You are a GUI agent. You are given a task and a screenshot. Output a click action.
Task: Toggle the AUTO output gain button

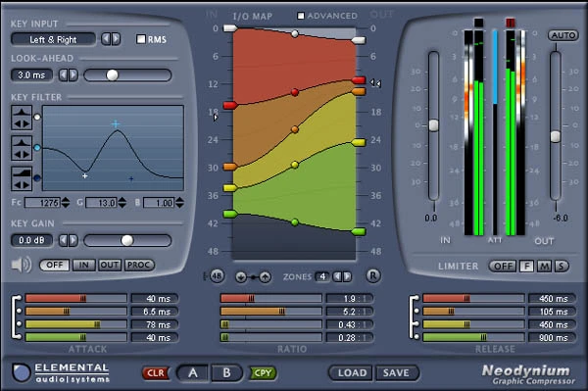[x=563, y=35]
